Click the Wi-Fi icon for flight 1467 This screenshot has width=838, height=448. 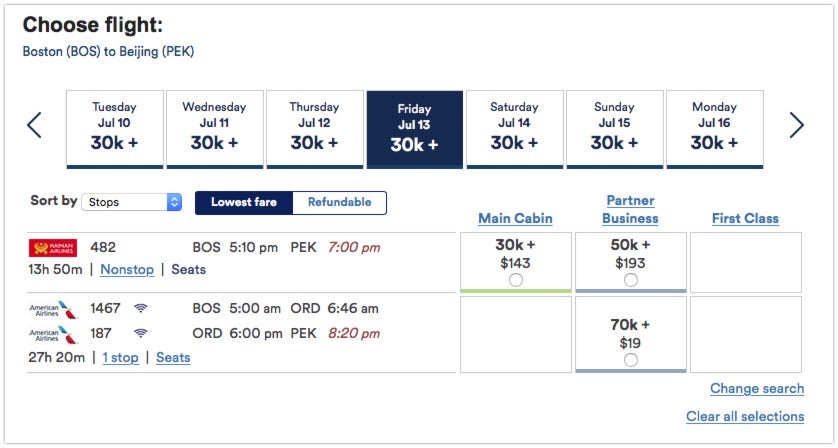[140, 309]
